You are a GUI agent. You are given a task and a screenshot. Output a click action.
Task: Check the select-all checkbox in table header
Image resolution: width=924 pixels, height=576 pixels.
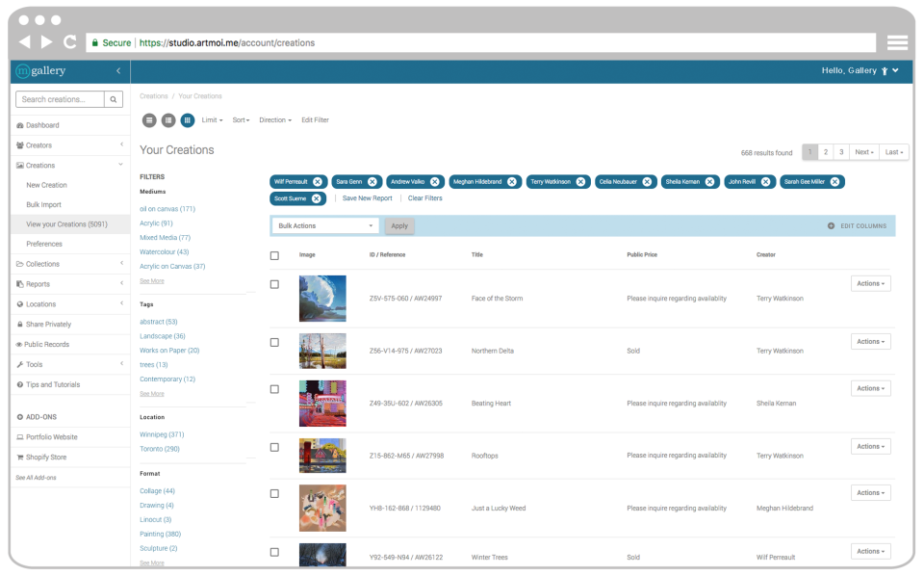274,253
